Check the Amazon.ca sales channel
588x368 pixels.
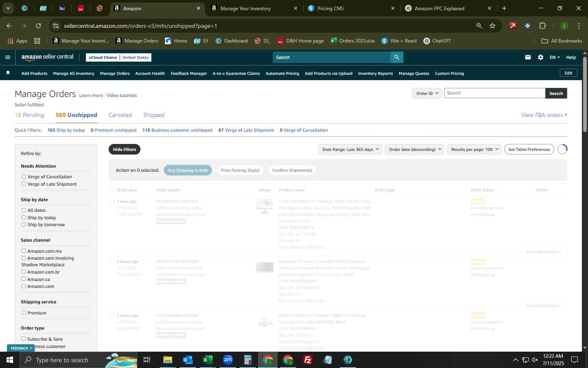point(24,279)
